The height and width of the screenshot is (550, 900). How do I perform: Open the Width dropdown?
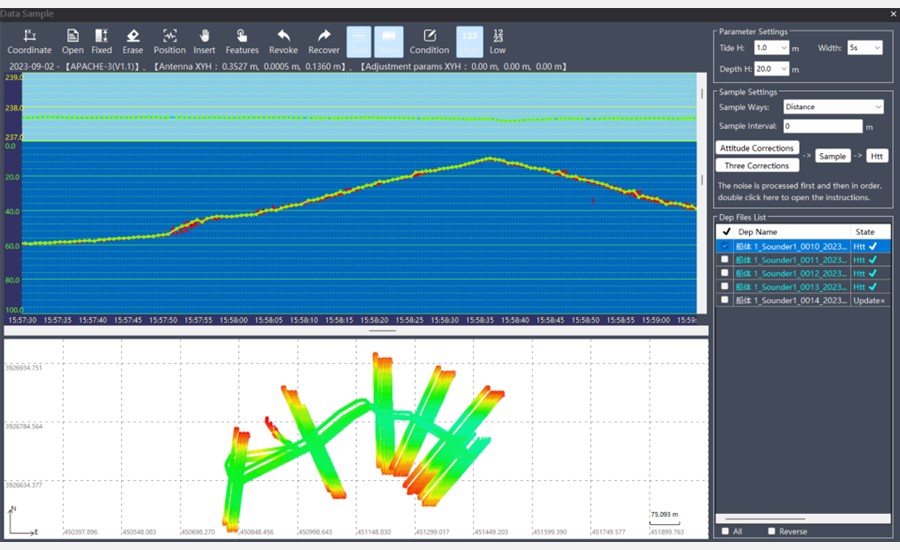coord(865,48)
